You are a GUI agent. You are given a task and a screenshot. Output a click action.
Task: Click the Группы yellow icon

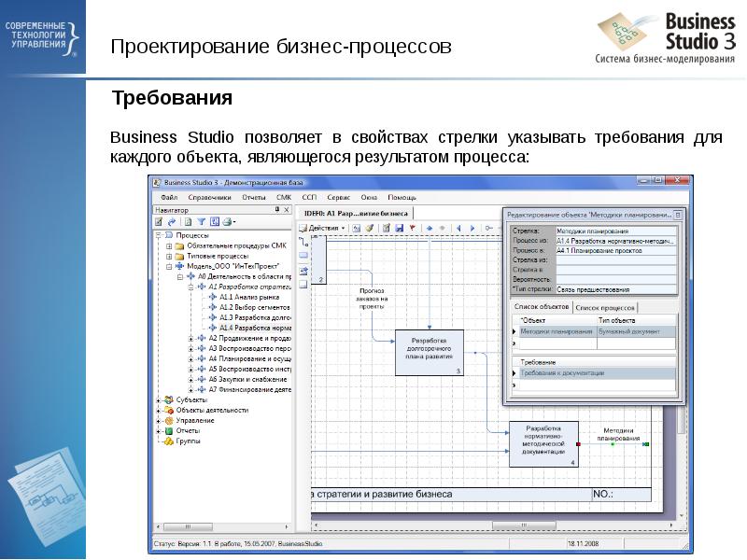coord(169,441)
